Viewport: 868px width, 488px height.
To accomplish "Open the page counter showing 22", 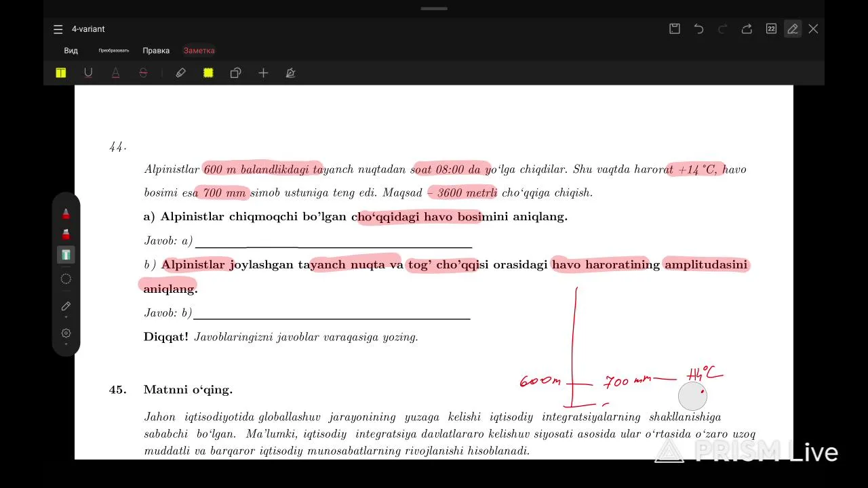I will (x=771, y=28).
